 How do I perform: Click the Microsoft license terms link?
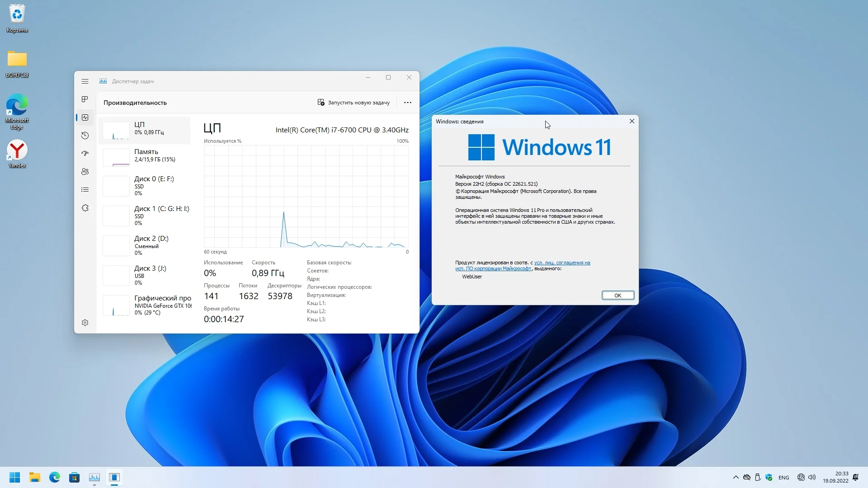(x=562, y=263)
